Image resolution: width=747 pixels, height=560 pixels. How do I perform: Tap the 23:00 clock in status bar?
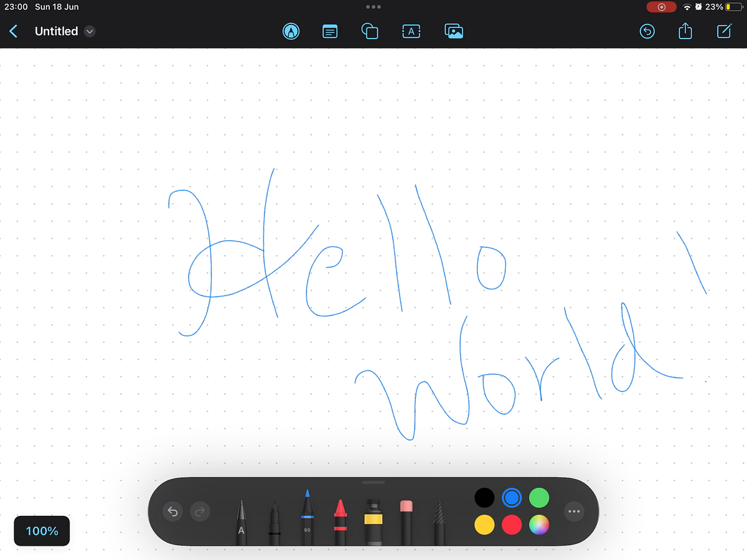(x=16, y=7)
